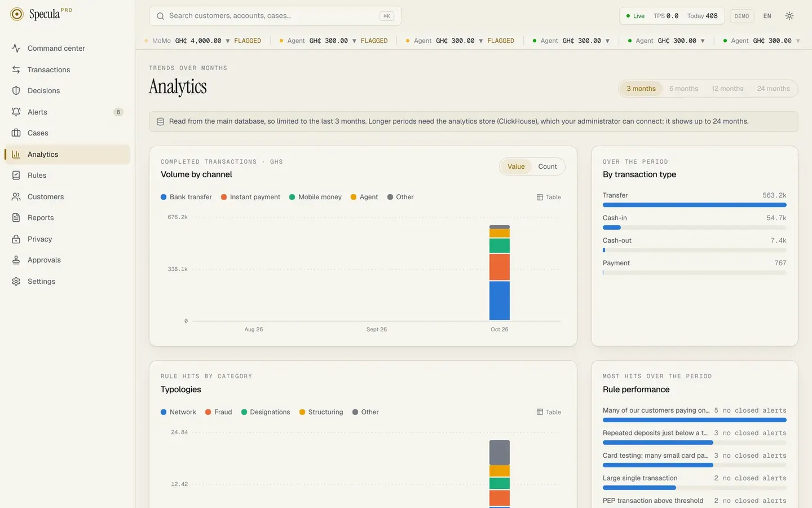Screen dimensions: 812x508
Task: Click the table icon in Typologies card
Action: pyautogui.click(x=540, y=412)
